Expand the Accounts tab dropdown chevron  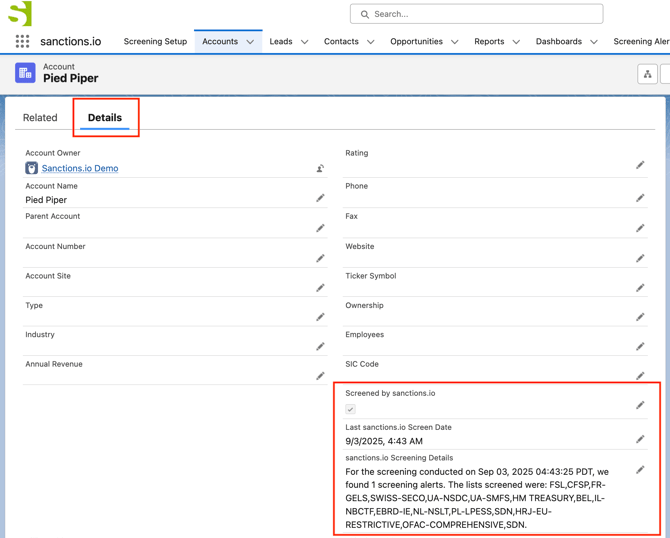[x=250, y=41]
